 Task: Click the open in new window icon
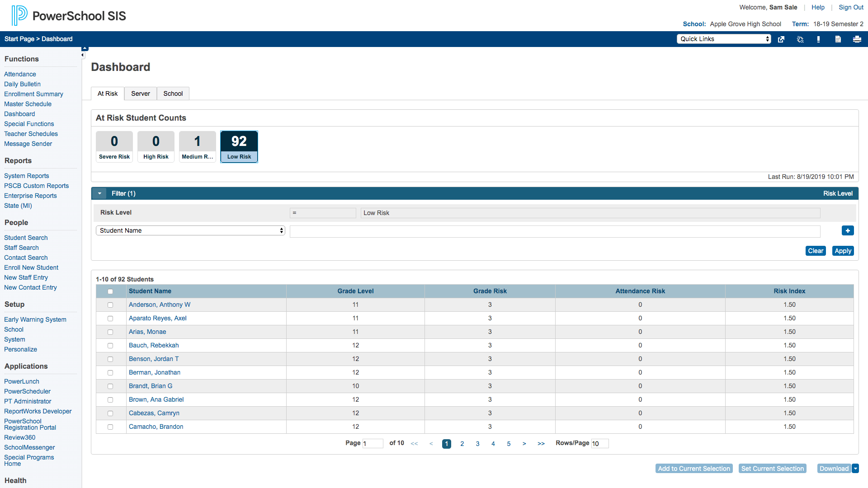(x=781, y=39)
